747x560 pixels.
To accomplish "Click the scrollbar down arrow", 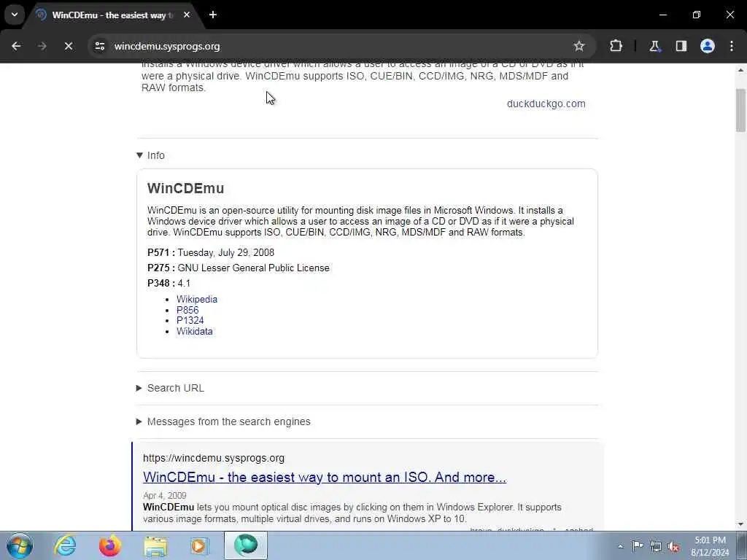I will point(740,525).
